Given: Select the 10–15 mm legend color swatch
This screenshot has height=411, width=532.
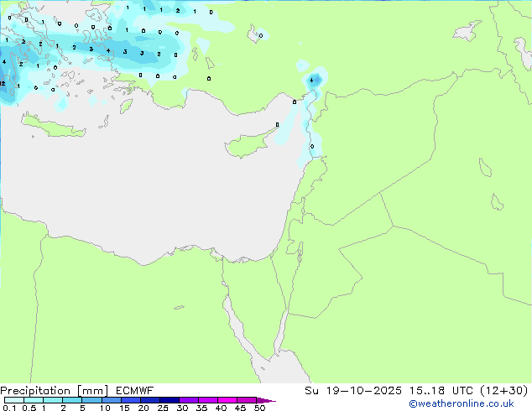Looking at the screenshot, I should [112, 400].
